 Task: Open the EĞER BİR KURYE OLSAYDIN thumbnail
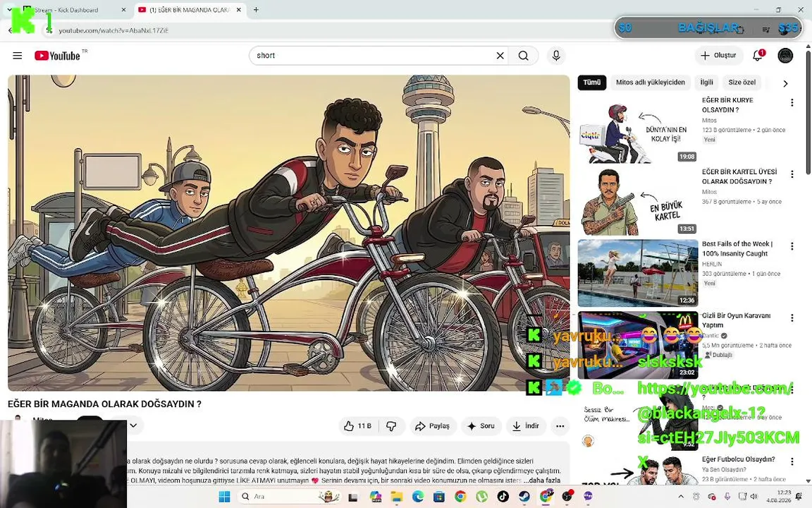[638, 130]
